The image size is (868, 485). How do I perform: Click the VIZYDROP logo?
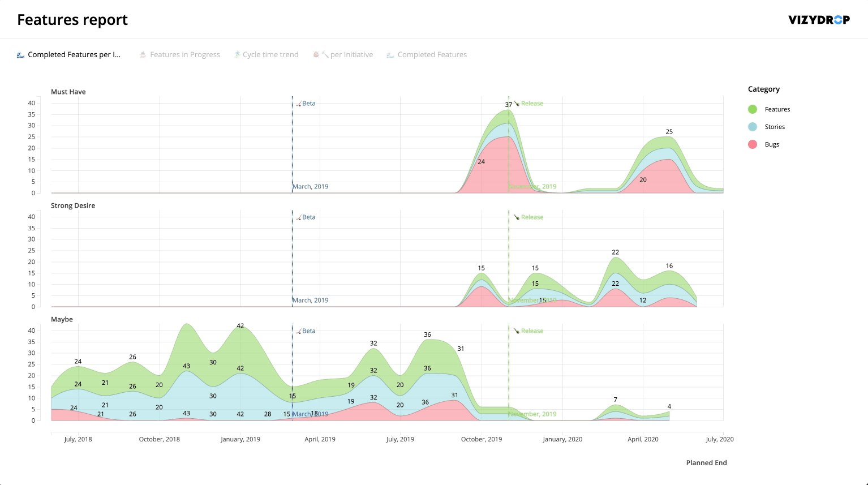[819, 19]
